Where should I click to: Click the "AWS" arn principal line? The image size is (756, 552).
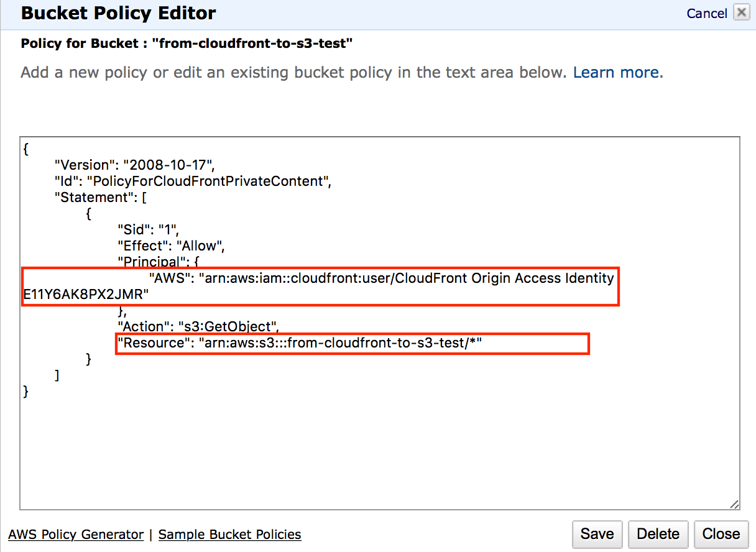click(380, 278)
